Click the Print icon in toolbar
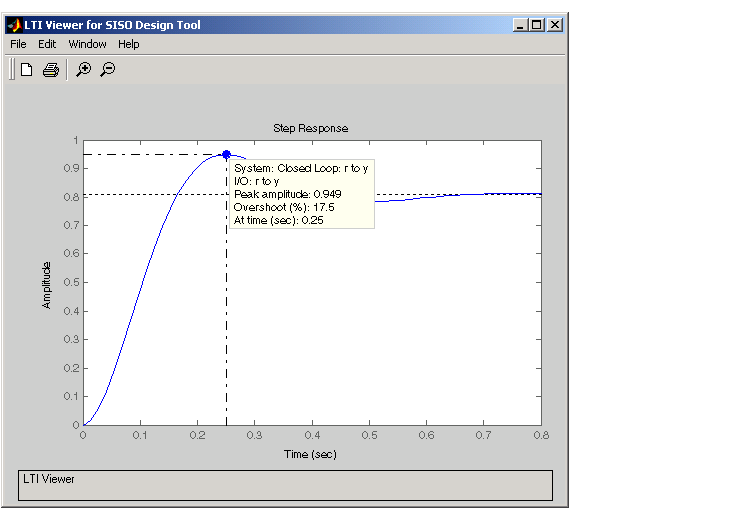This screenshot has width=750, height=510. coord(51,70)
